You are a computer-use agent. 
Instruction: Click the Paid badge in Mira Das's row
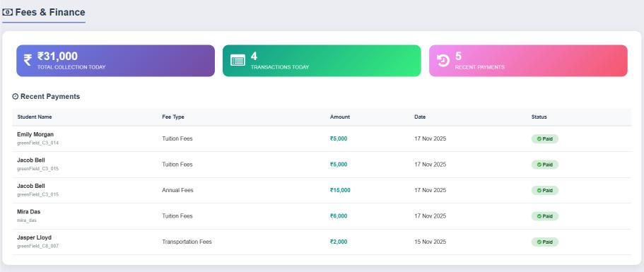tap(544, 216)
